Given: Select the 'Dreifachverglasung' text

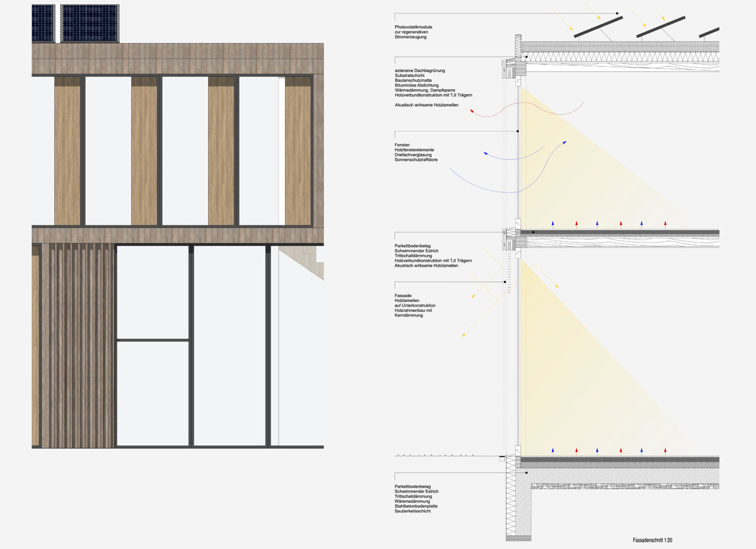Looking at the screenshot, I should (x=413, y=155).
